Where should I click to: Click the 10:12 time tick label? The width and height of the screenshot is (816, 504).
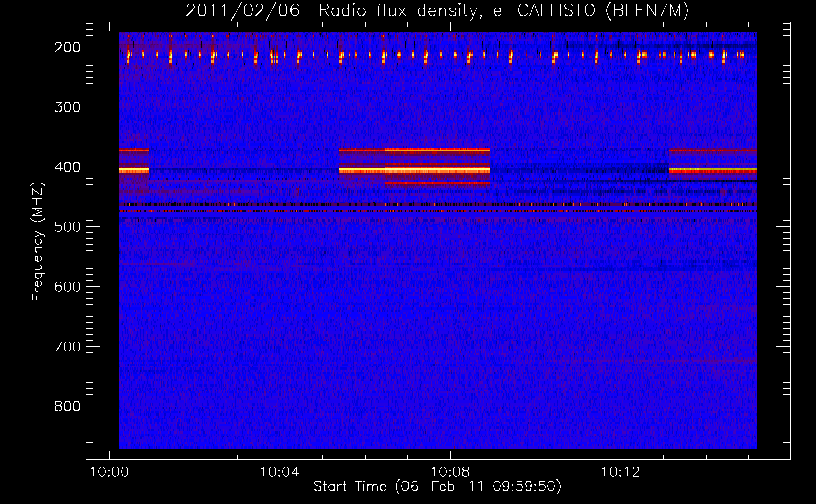click(621, 472)
